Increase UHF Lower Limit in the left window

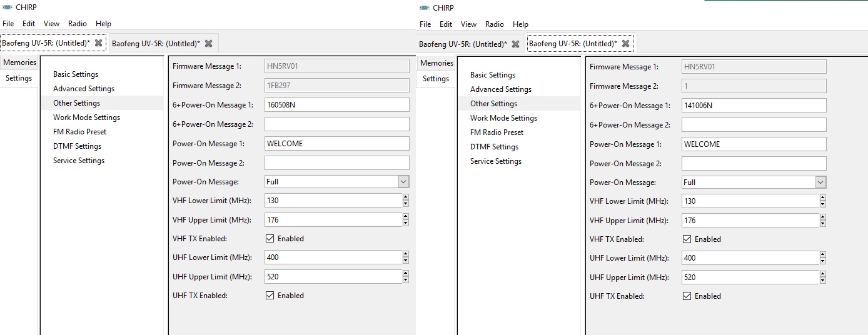pos(406,254)
